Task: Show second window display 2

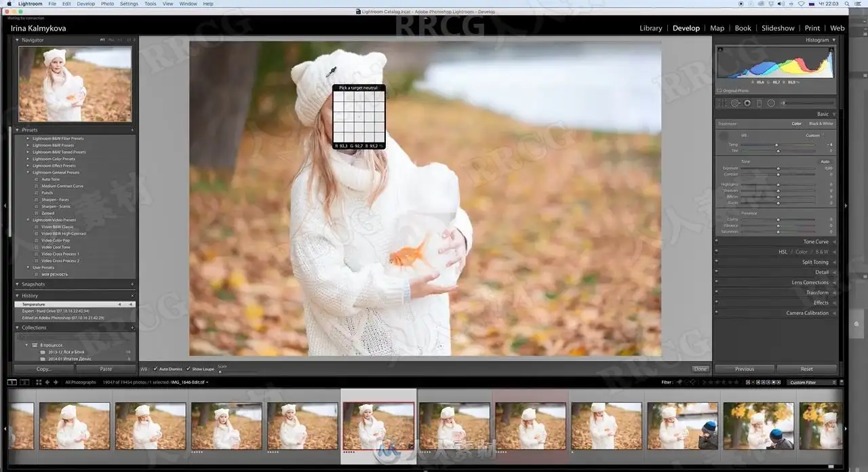Action: 25,382
